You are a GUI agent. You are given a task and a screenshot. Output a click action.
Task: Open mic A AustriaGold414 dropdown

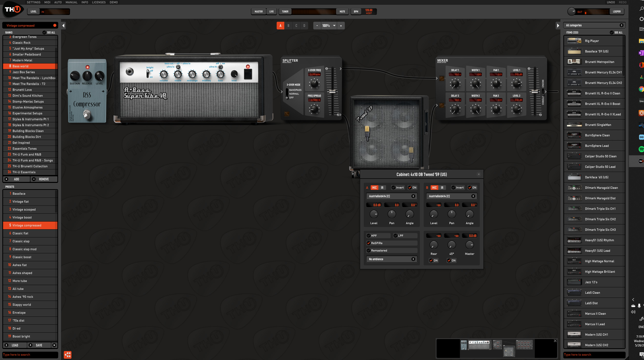[x=391, y=196]
